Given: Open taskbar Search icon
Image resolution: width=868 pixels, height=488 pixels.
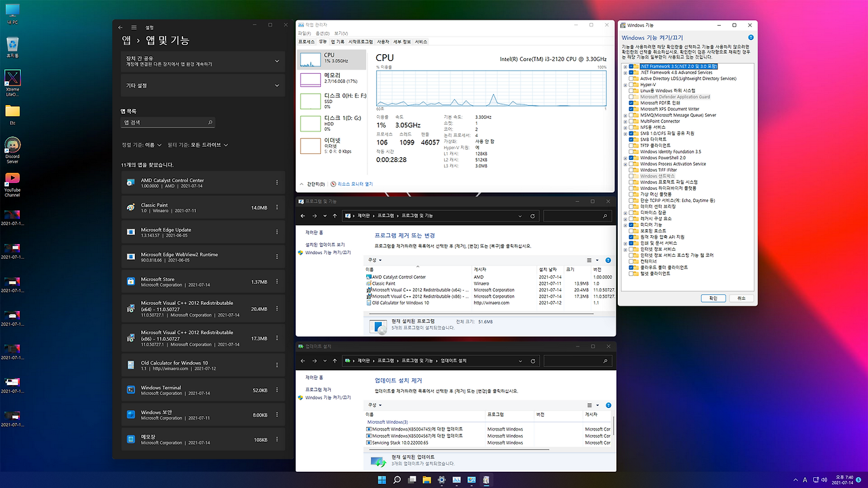Looking at the screenshot, I should tap(397, 480).
